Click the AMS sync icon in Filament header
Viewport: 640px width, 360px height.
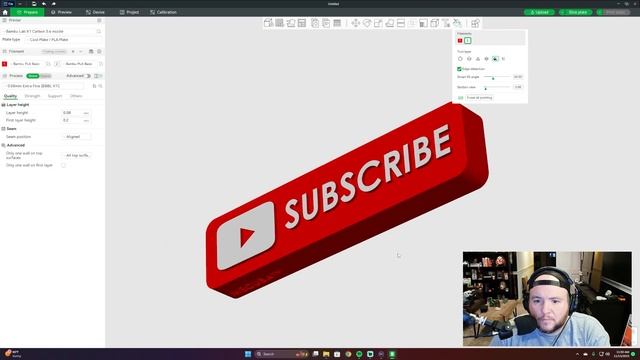[91, 51]
